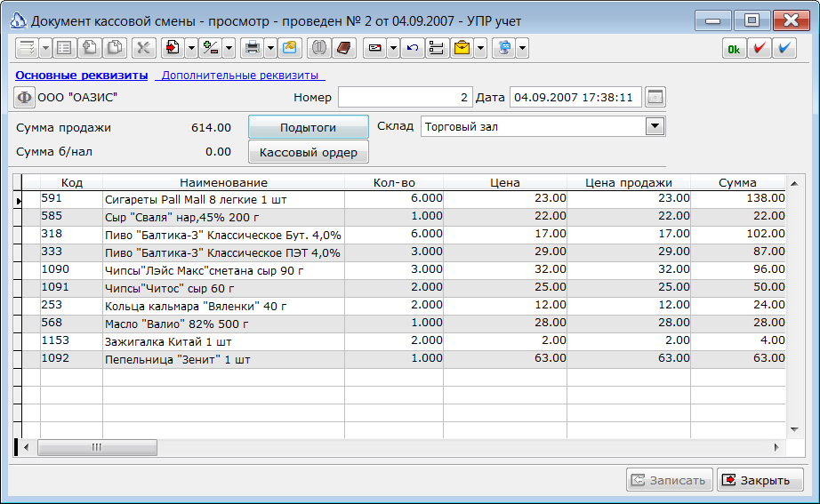Select row Пепельница "Зенит" 1 шт
The image size is (820, 504).
[403, 359]
